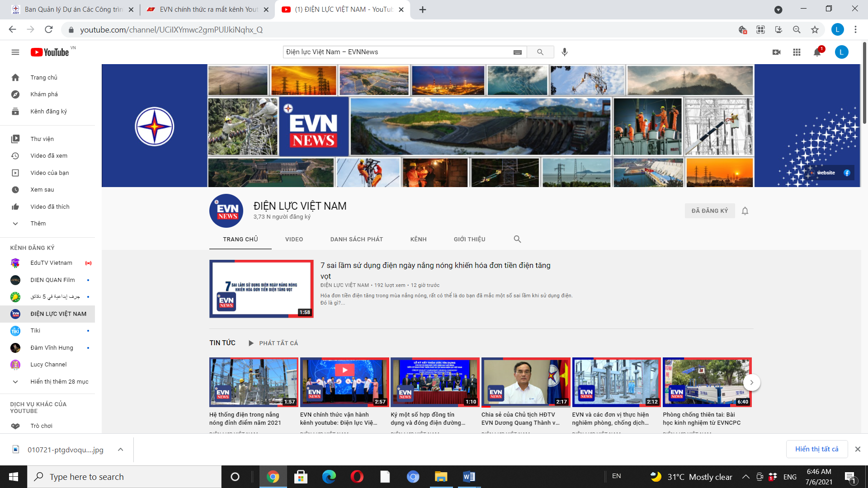Start voice search with microphone icon
The width and height of the screenshot is (868, 488).
click(565, 52)
